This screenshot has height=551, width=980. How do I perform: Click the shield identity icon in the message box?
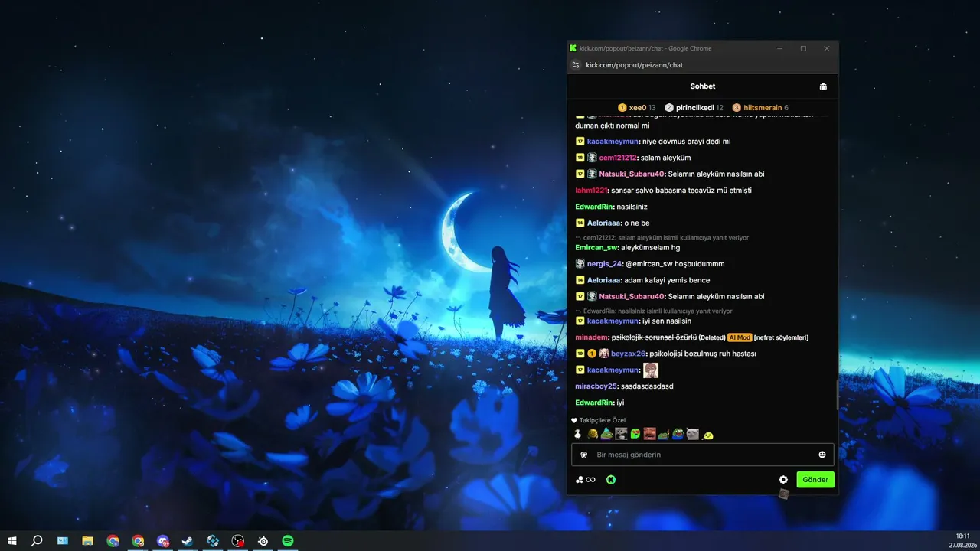583,455
